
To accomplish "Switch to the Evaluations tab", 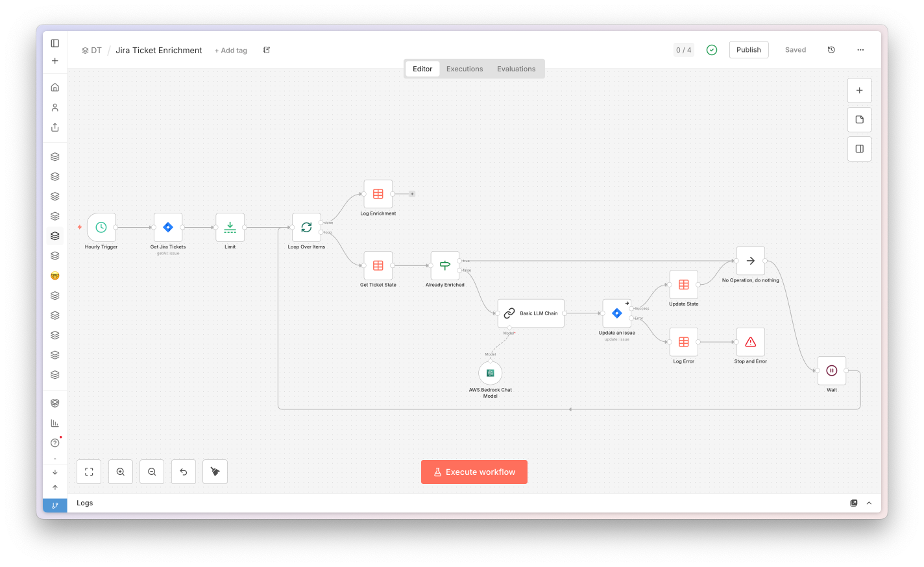I will click(517, 69).
